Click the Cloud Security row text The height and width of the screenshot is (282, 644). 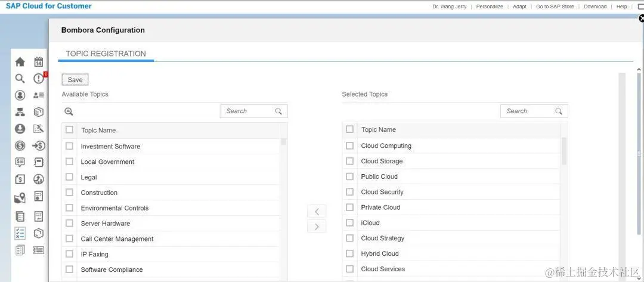382,192
